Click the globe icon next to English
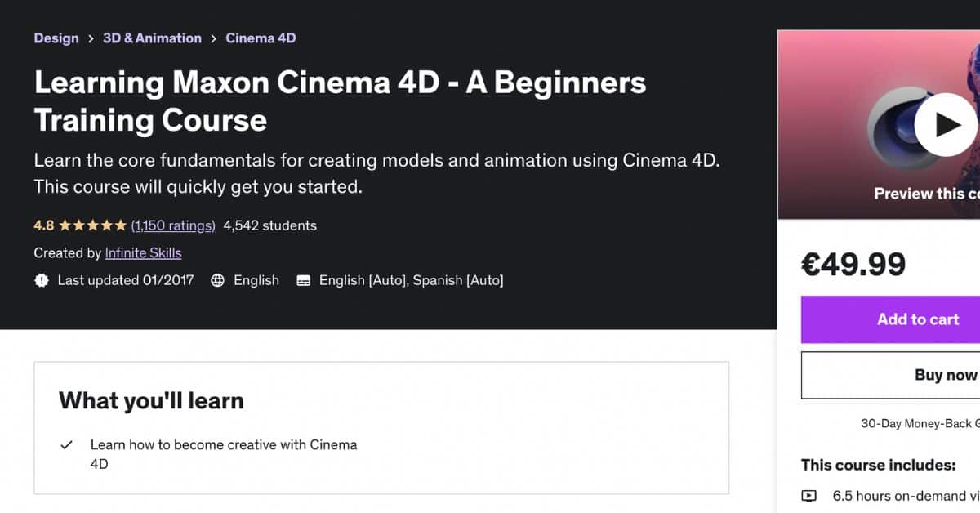Screen dimensions: 980x513 (217, 280)
